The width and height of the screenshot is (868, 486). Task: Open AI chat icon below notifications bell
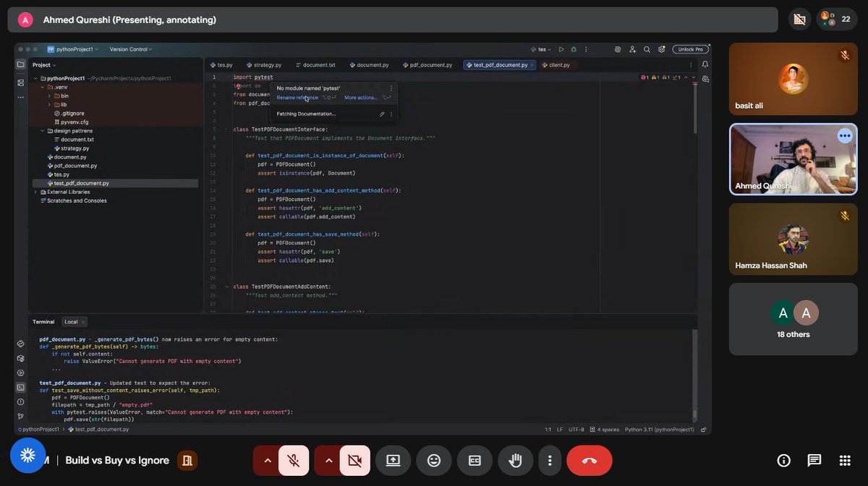point(705,79)
